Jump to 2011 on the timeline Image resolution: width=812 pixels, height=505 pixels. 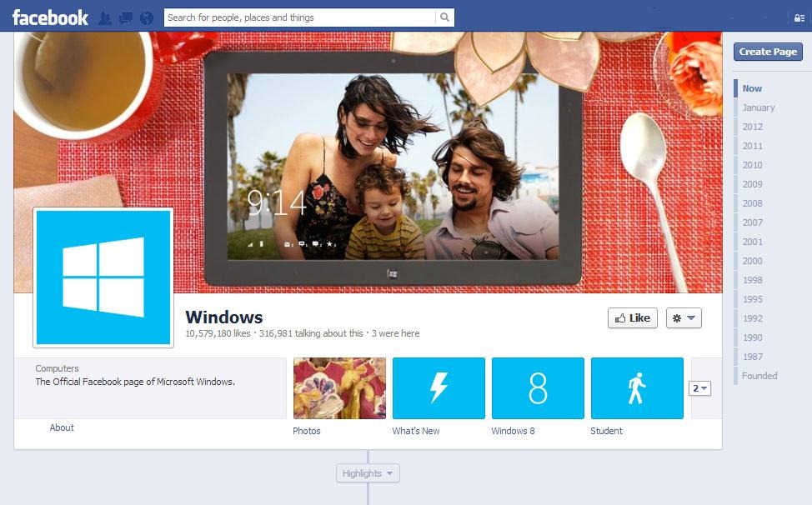(753, 146)
